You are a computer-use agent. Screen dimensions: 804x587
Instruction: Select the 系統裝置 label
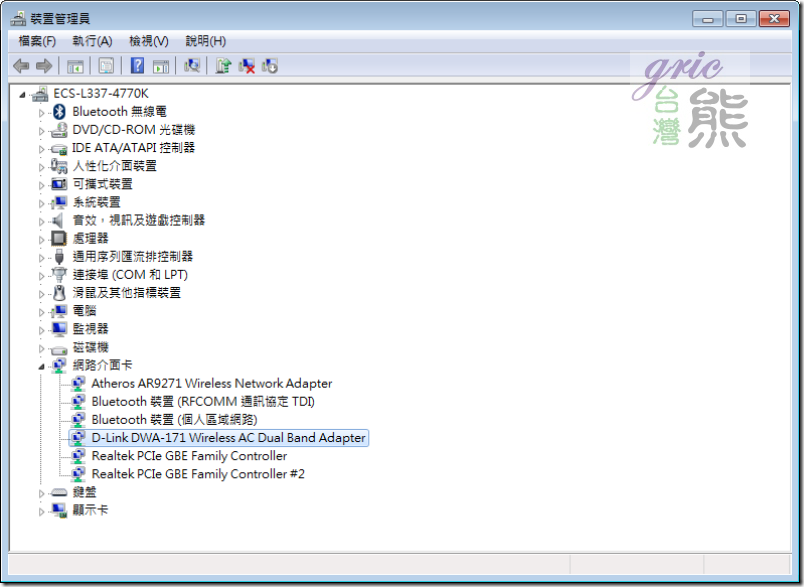[96, 203]
